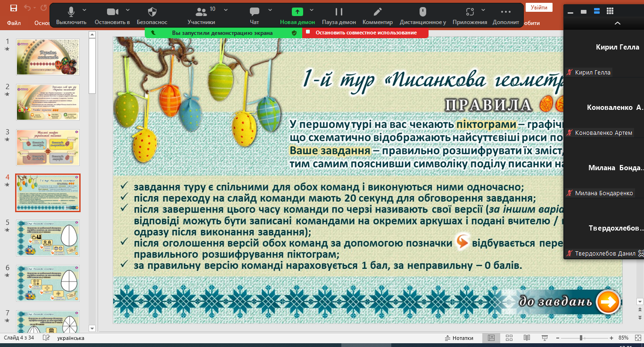The height and width of the screenshot is (347, 644).
Task: Open Дополнительно three-dots menu
Action: pyautogui.click(x=506, y=16)
